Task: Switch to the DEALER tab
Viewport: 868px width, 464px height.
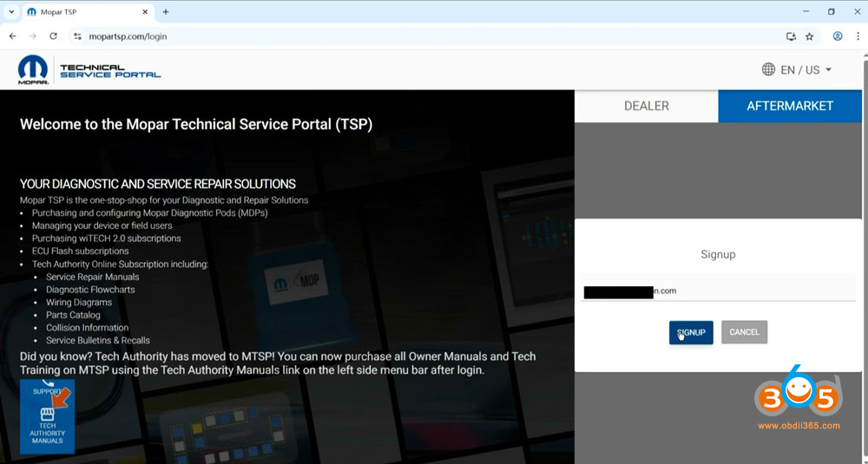Action: click(646, 106)
